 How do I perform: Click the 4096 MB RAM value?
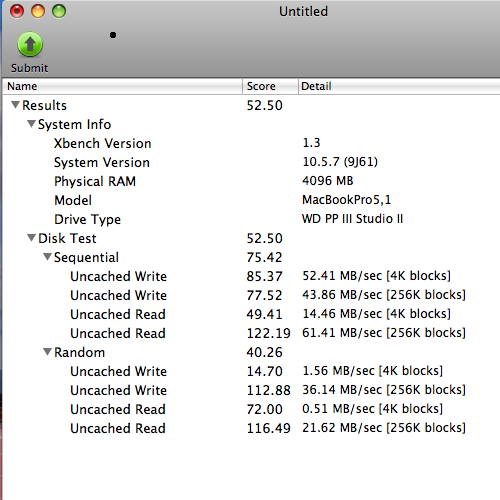click(x=327, y=181)
